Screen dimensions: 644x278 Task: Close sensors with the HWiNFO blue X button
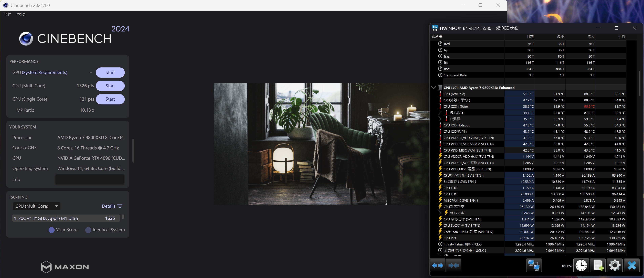(x=632, y=265)
